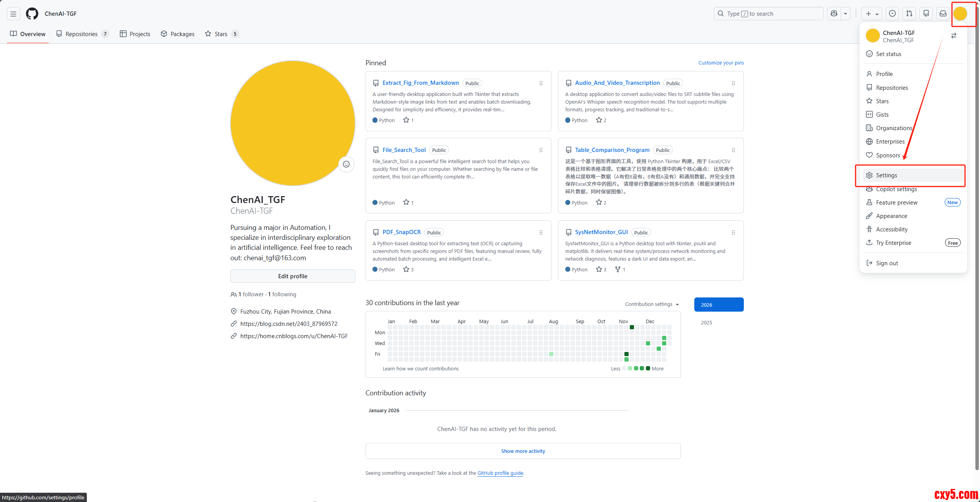Select Settings in the user menu
The width and height of the screenshot is (980, 502).
pos(886,175)
